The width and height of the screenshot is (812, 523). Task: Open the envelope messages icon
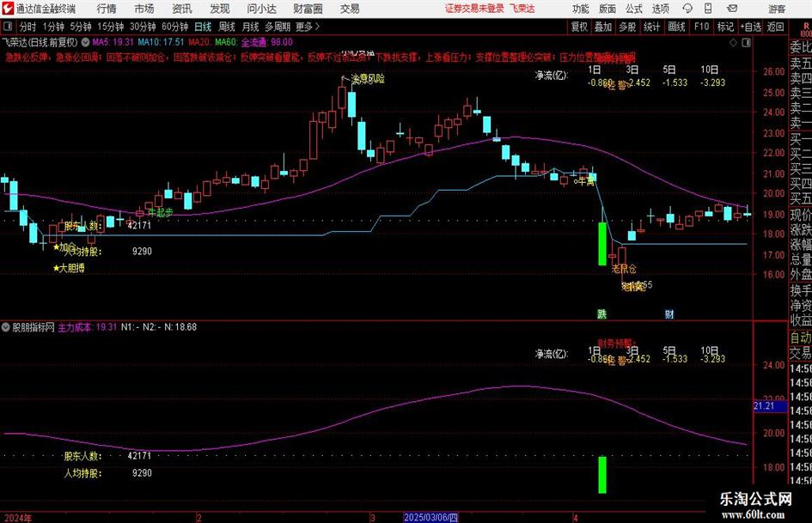732,9
